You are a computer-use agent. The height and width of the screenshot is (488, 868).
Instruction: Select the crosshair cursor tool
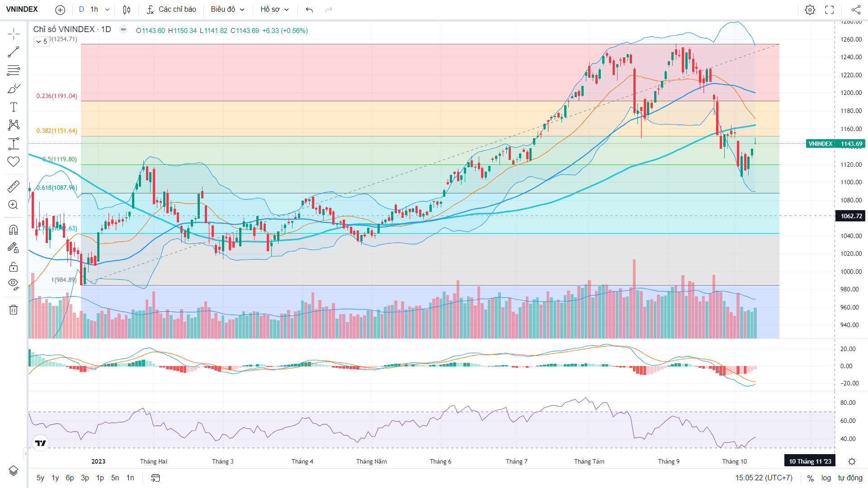pyautogui.click(x=14, y=34)
